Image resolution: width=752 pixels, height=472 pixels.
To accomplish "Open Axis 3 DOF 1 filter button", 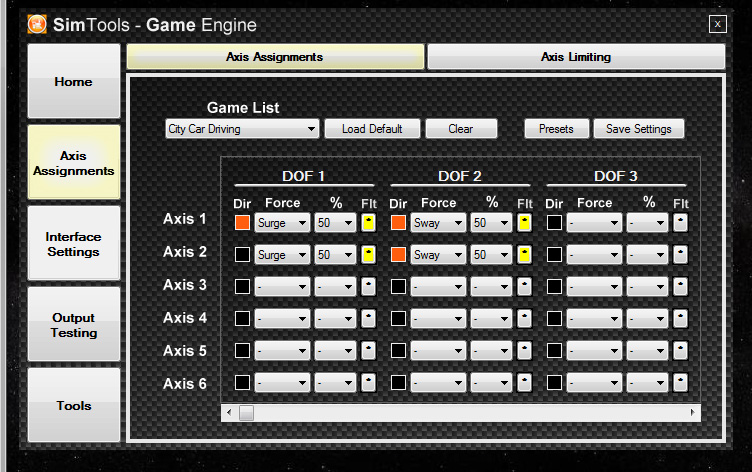I will pos(368,287).
